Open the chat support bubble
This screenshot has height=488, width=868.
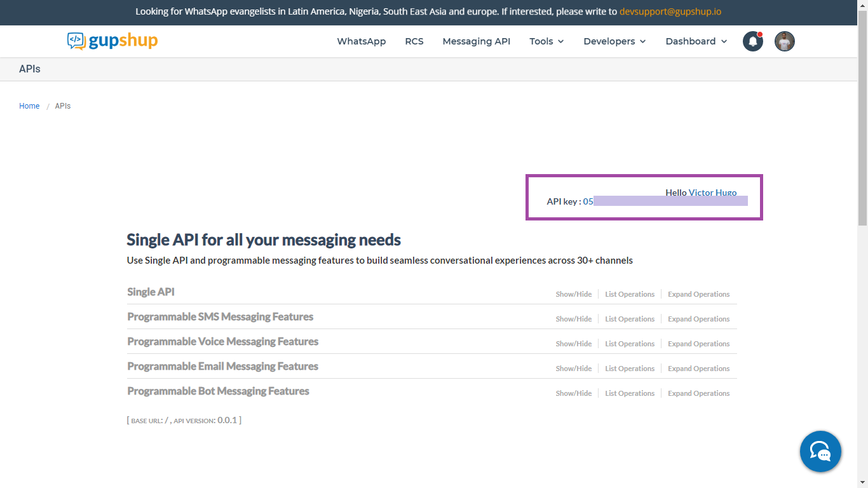coord(820,451)
